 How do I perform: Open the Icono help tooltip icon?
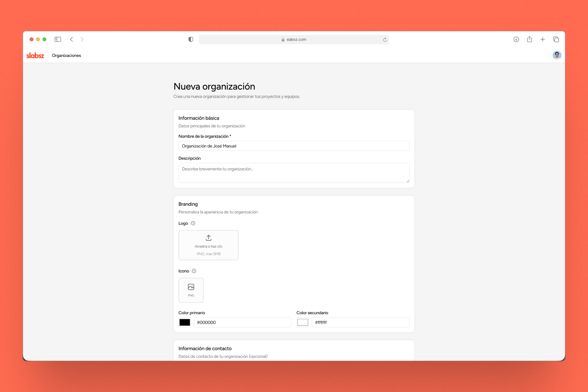[194, 271]
